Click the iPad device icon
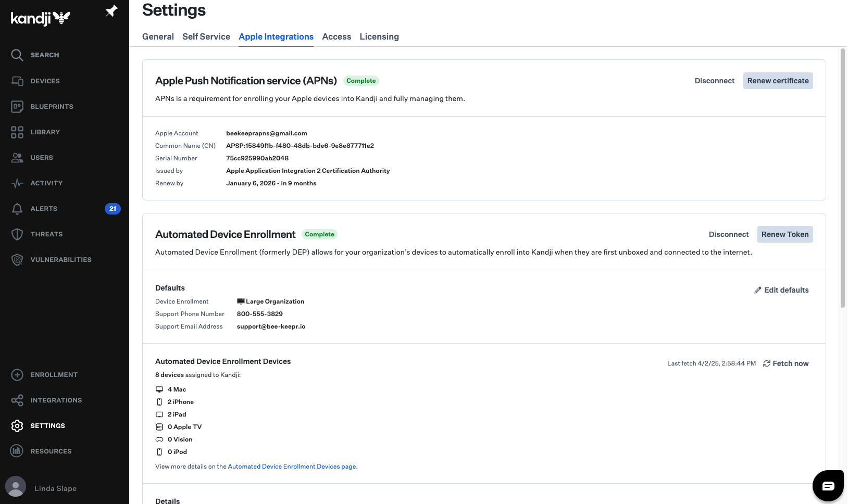The image size is (848, 504). point(159,414)
